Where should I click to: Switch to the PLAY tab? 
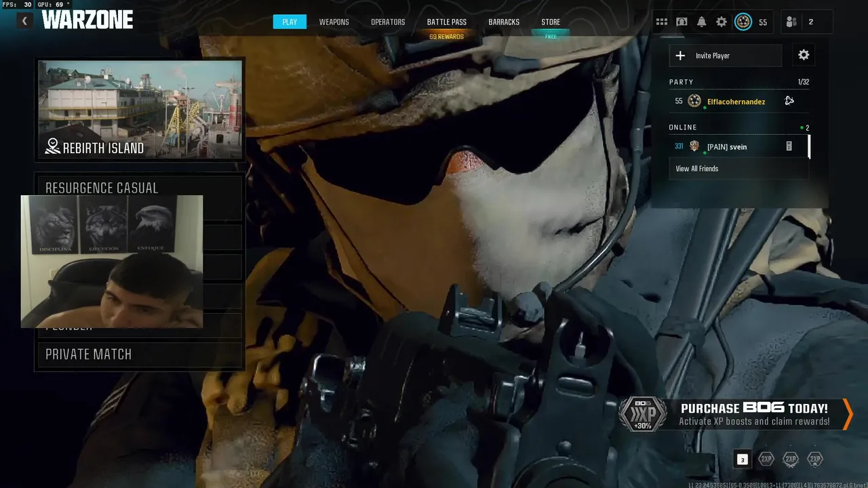point(290,22)
